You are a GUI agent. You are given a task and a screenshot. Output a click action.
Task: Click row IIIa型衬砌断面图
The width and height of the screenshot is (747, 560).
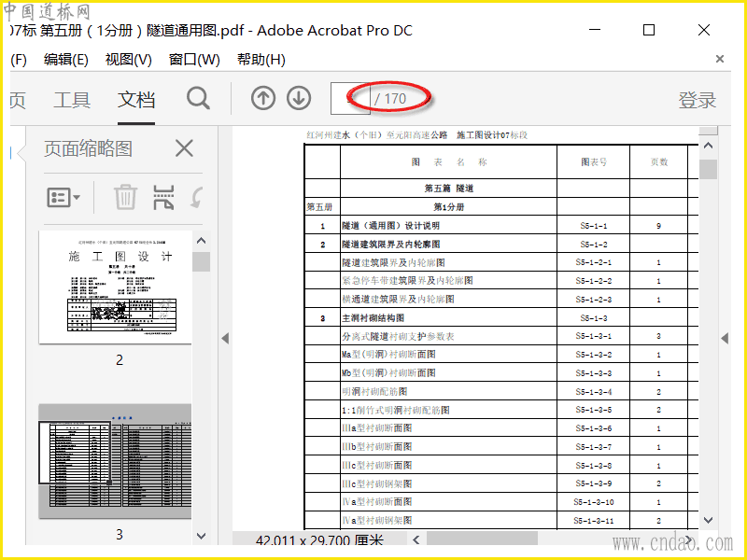[x=501, y=428]
